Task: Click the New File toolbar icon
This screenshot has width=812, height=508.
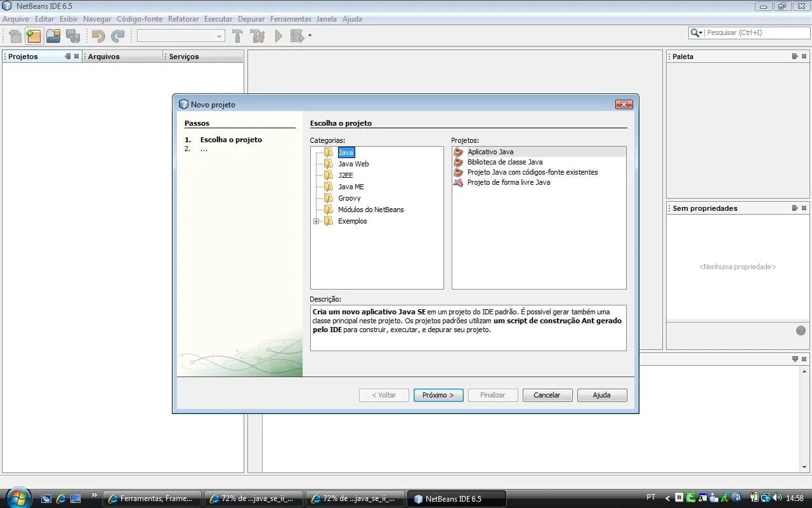Action: [14, 36]
